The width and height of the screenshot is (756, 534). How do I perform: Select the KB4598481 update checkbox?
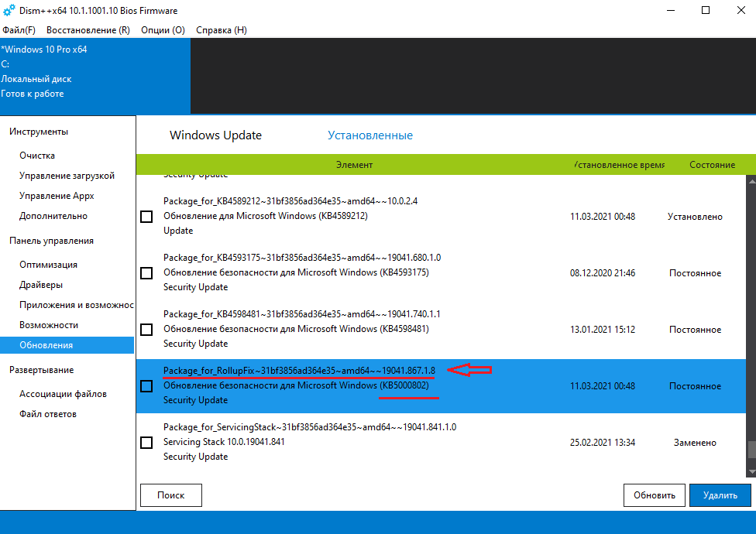[x=146, y=330]
